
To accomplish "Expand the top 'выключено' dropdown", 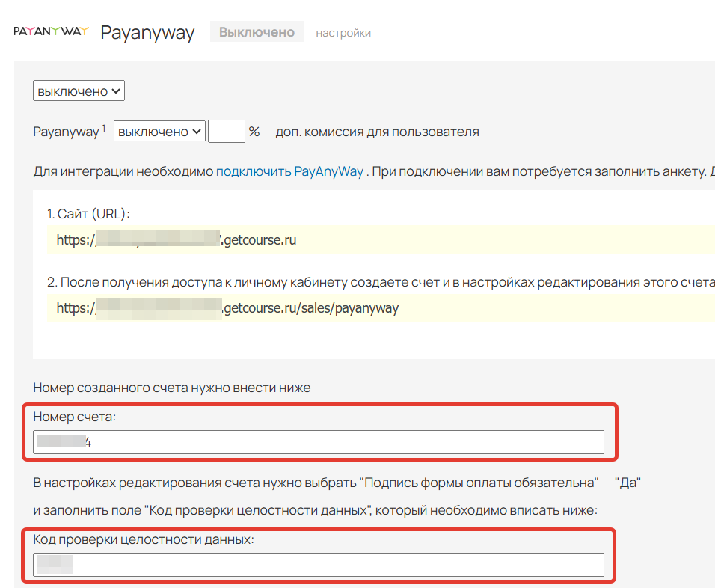I will (x=79, y=91).
